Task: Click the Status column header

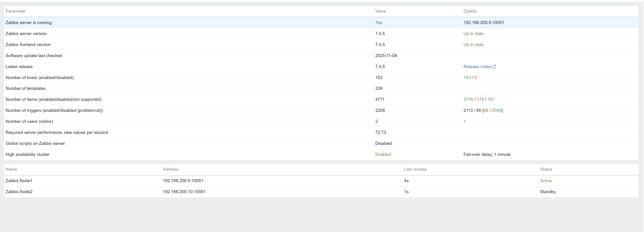Action: (546, 169)
